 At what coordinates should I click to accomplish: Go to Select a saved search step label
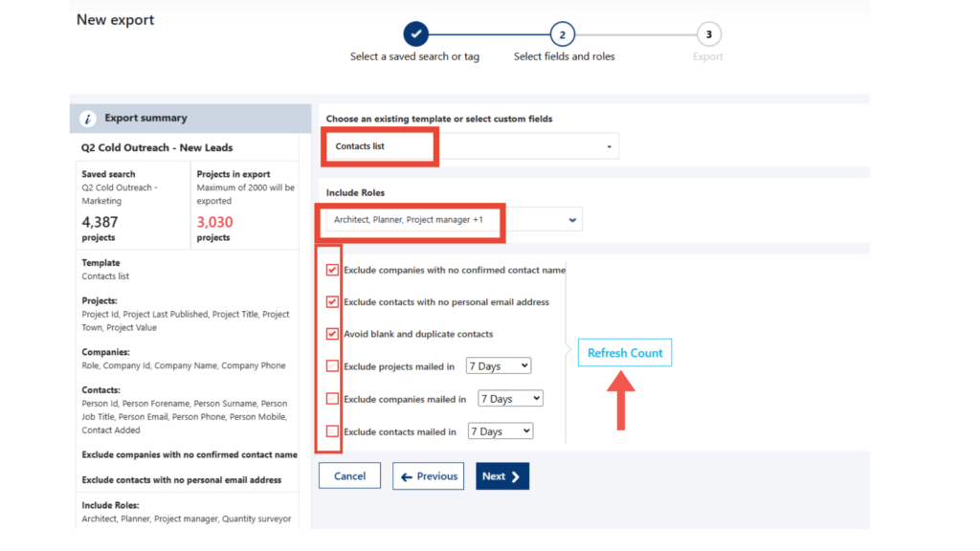414,56
